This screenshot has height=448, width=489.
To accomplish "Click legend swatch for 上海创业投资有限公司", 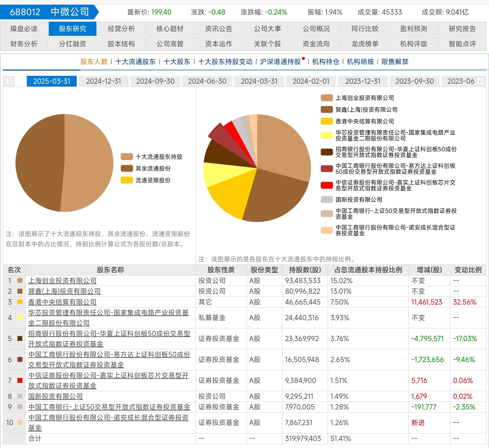I will click(x=327, y=98).
